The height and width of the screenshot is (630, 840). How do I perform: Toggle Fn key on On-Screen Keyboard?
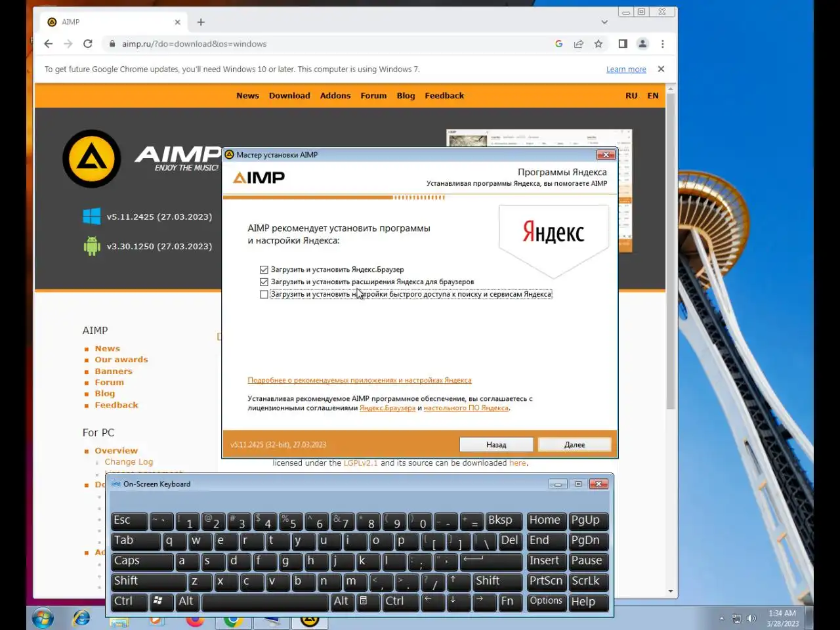click(512, 601)
